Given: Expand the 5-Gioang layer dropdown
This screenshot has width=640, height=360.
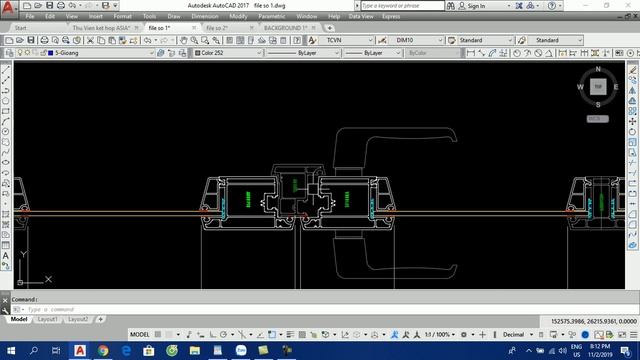Looking at the screenshot, I should [x=151, y=53].
